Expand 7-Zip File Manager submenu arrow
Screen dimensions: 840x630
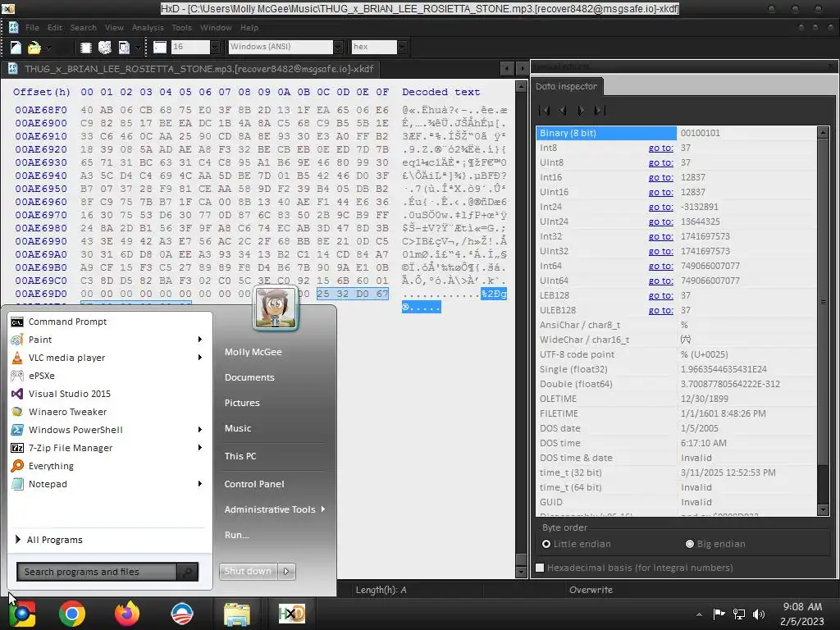[200, 448]
